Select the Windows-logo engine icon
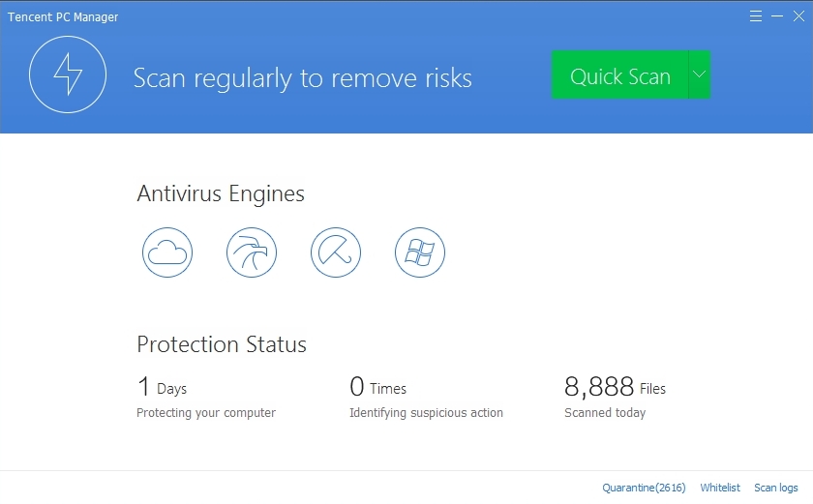 click(419, 252)
